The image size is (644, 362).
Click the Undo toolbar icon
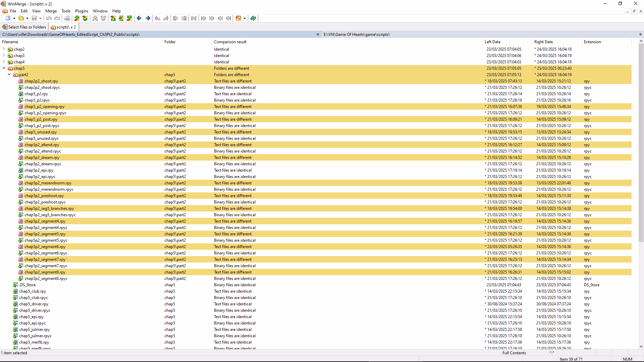pyautogui.click(x=49, y=18)
